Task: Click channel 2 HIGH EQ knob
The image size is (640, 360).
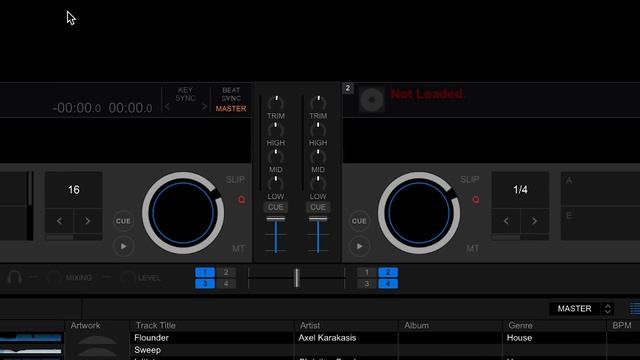Action: point(318,130)
